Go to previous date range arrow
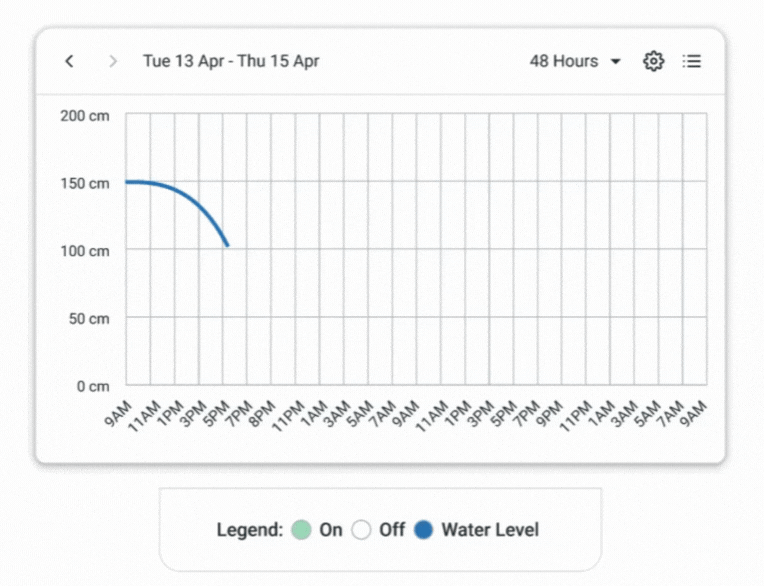Screen dimensions: 764x586 69,61
